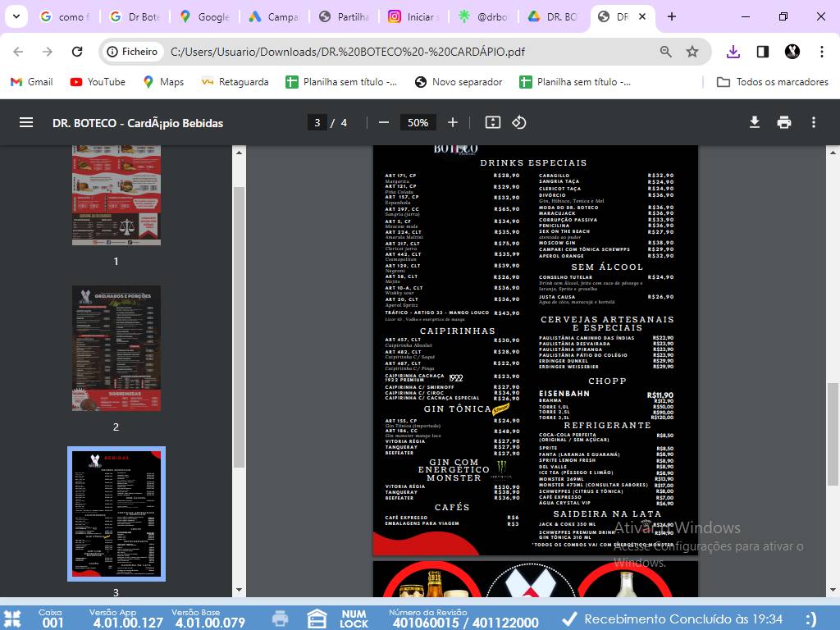Image resolution: width=840 pixels, height=630 pixels.
Task: Switch to the Partilha tab
Action: [x=344, y=16]
